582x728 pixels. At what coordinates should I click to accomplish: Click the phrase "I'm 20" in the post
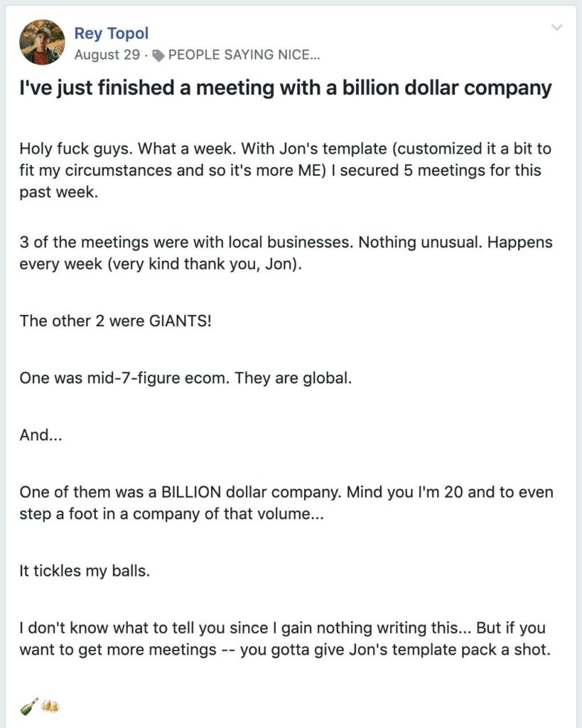coord(441,492)
